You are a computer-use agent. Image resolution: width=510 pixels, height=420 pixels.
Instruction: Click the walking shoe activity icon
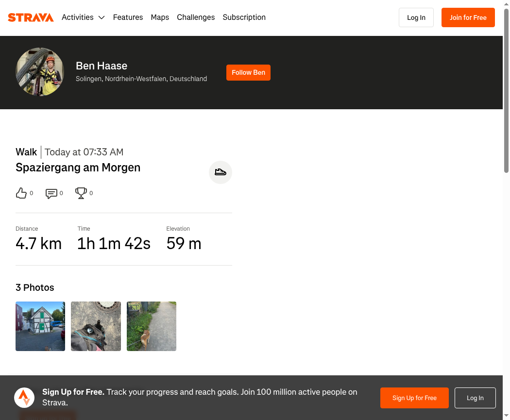coord(221,172)
